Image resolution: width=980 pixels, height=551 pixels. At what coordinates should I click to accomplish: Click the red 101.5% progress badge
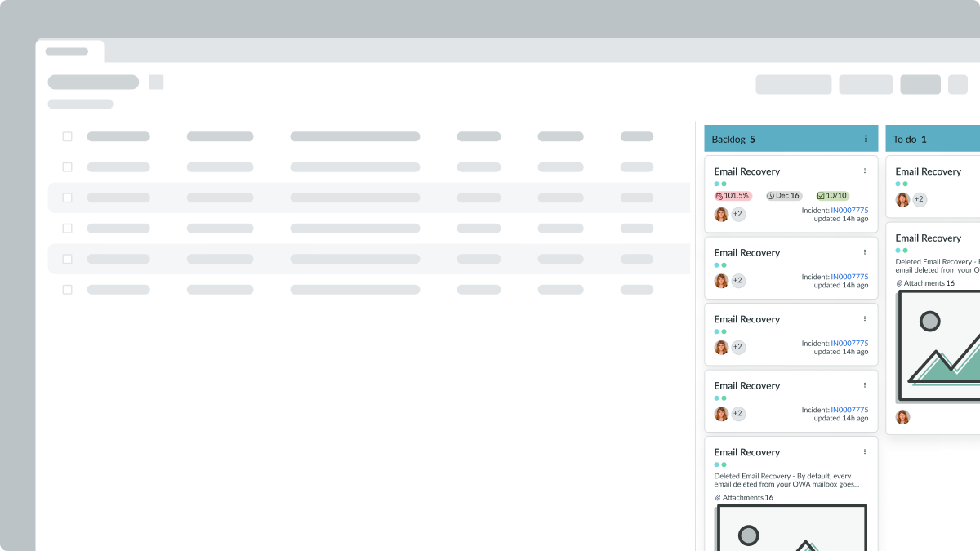pos(733,196)
